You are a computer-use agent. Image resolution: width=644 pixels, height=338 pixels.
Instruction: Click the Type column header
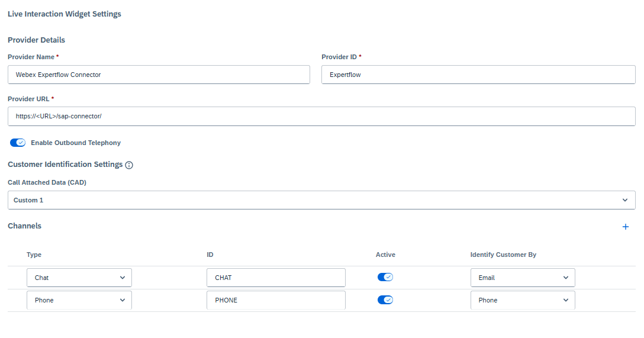pos(34,255)
